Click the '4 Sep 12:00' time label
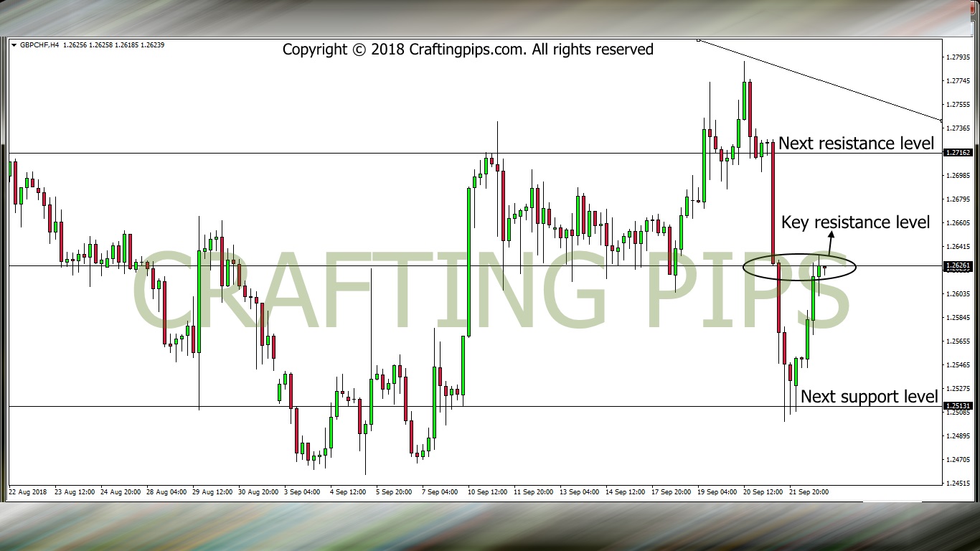980x551 pixels. click(348, 492)
